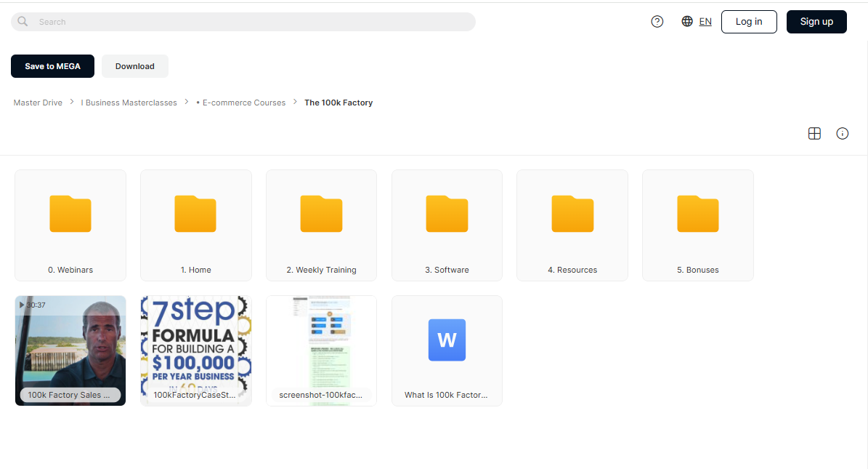The image size is (868, 469).
Task: Play the 100k Factory Sales video thumbnail
Action: [70, 350]
